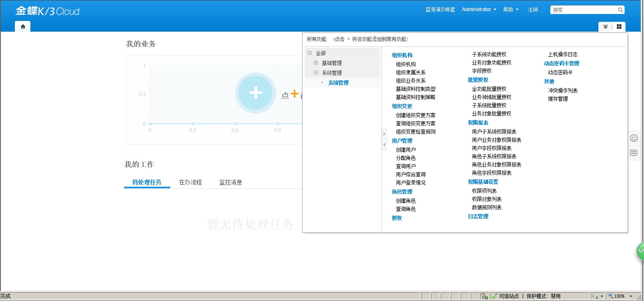The image size is (644, 301).
Task: Open 用户业务对象权限报表
Action: 496,140
